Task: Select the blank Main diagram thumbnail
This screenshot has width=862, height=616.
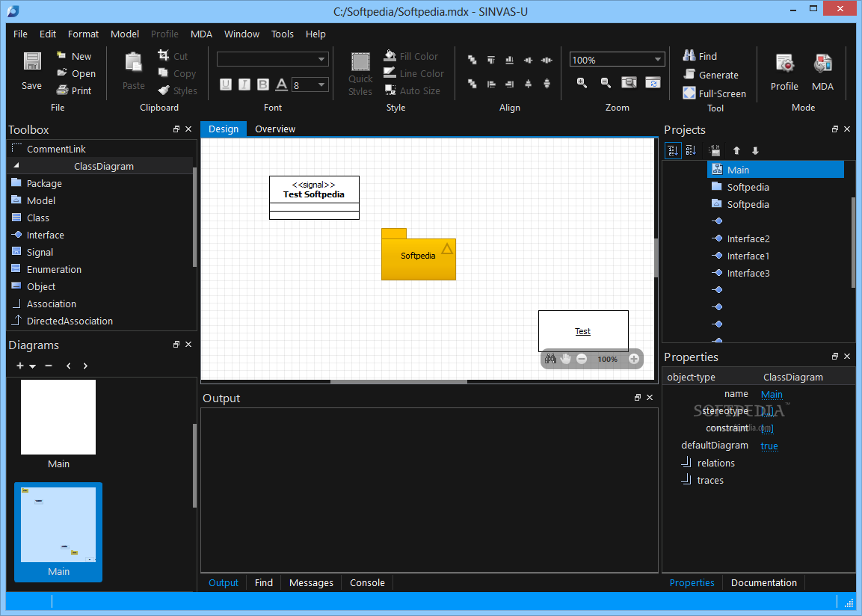Action: [x=58, y=417]
